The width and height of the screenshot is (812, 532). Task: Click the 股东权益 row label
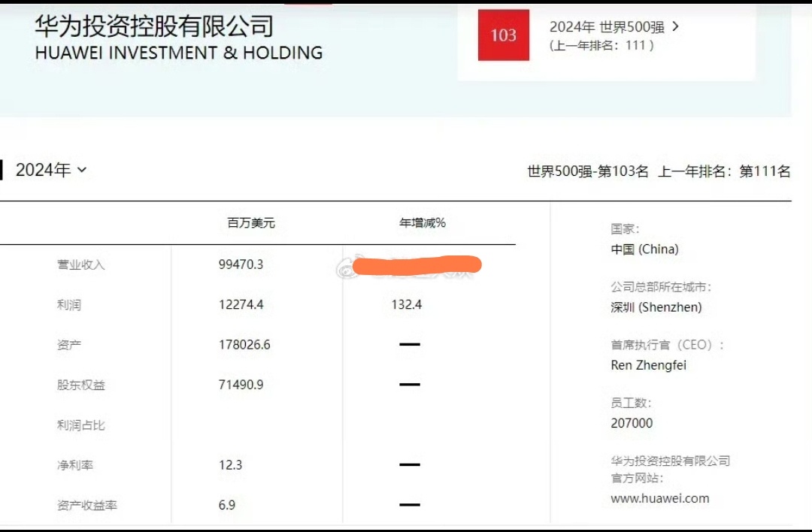click(x=80, y=385)
